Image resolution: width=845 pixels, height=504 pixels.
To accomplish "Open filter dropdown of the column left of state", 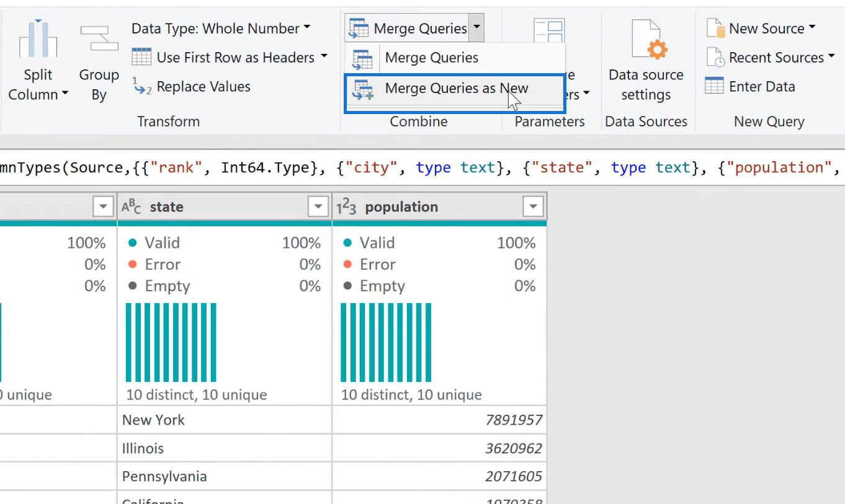I will pyautogui.click(x=104, y=207).
